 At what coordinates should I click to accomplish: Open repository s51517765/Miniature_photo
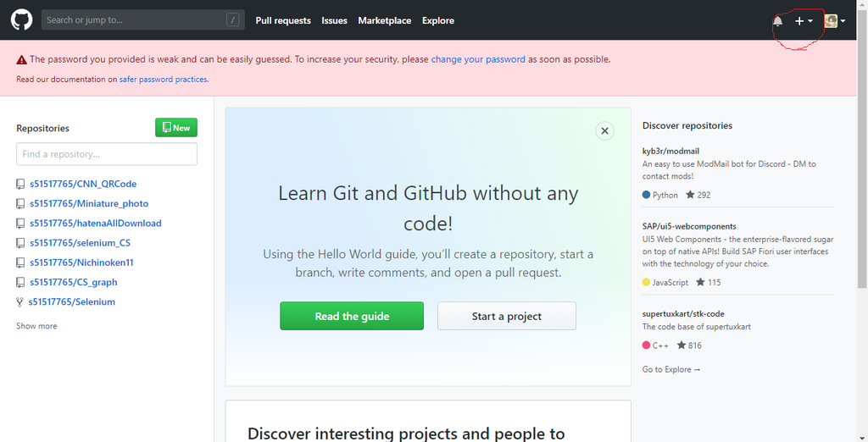coord(89,203)
